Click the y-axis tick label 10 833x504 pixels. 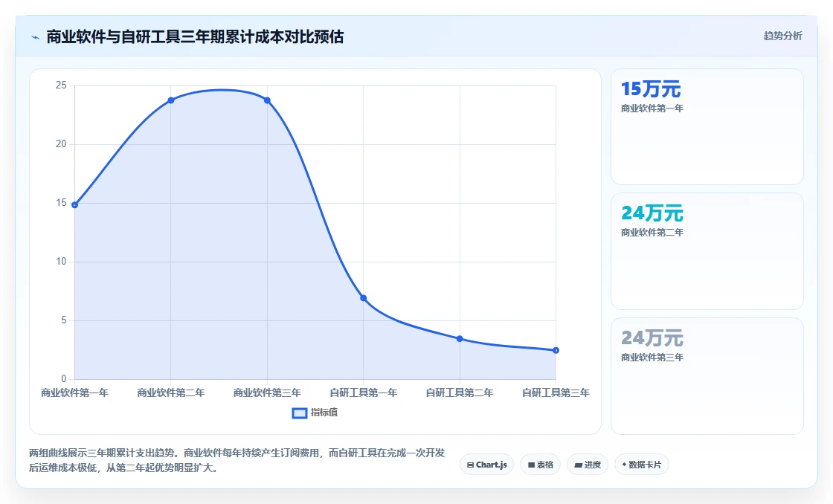[61, 262]
